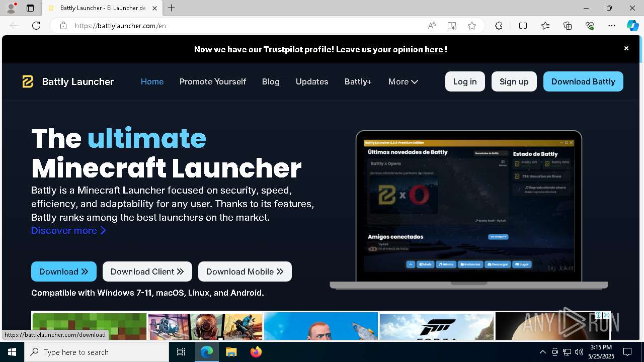Open the Updates nav item
Image resolution: width=644 pixels, height=362 pixels.
[312, 81]
